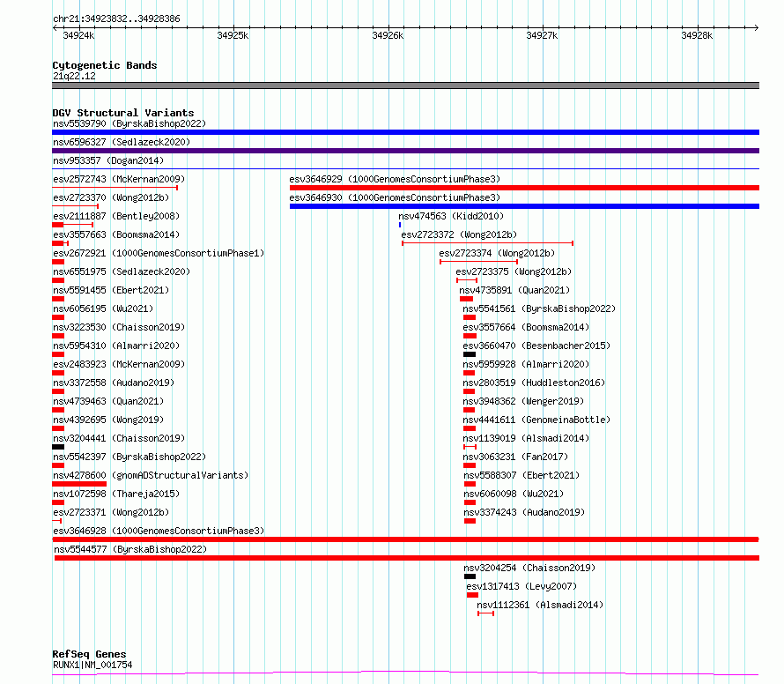784x684 pixels.
Task: Select nsv3948362 (Wenger2019) label
Action: pos(523,401)
